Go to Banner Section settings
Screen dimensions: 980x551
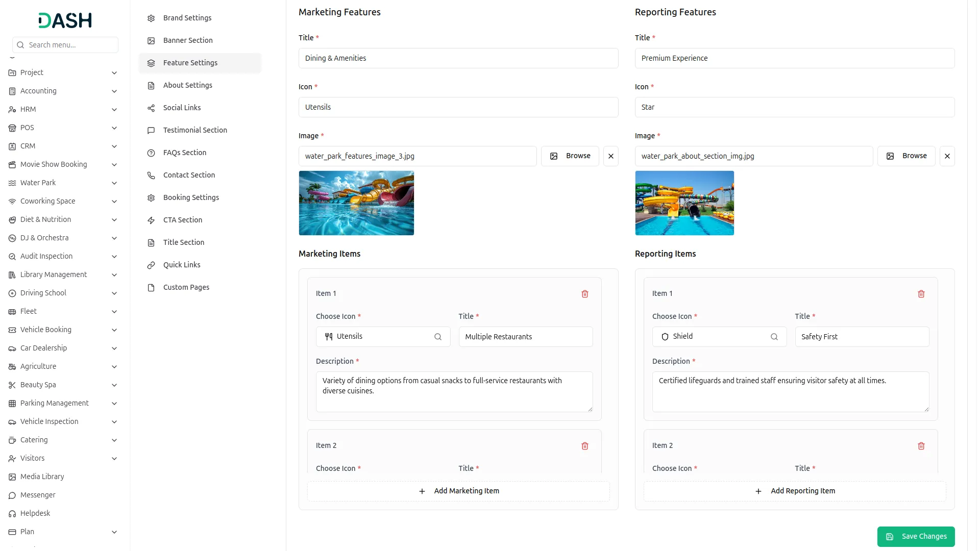coord(188,40)
